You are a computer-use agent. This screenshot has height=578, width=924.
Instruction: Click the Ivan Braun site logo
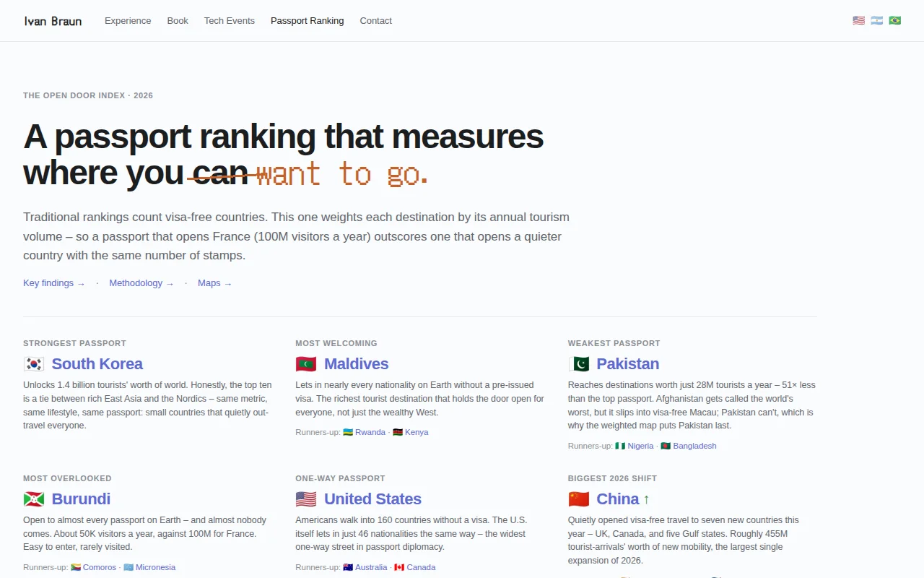tap(53, 21)
